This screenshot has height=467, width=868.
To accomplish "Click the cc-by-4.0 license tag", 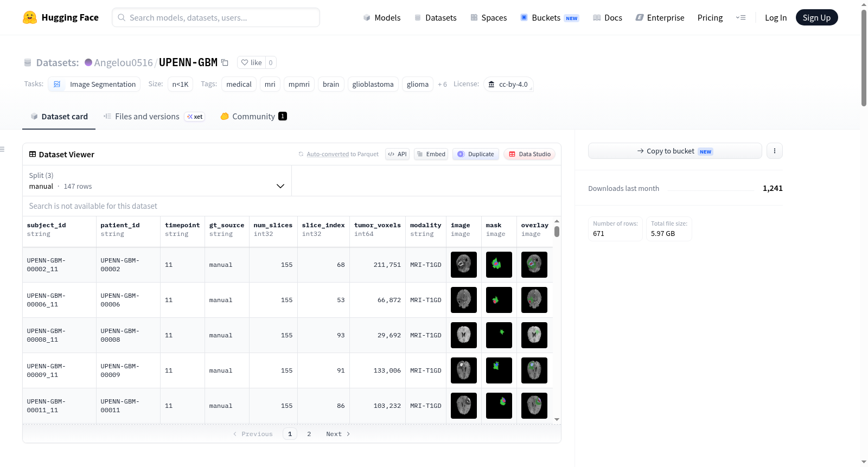I will (x=508, y=84).
